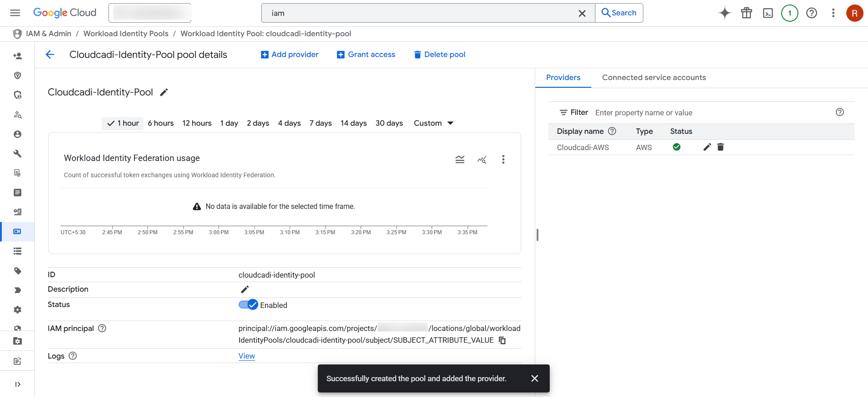Disable the pool Status toggle
This screenshot has width=868, height=397.
click(x=248, y=305)
